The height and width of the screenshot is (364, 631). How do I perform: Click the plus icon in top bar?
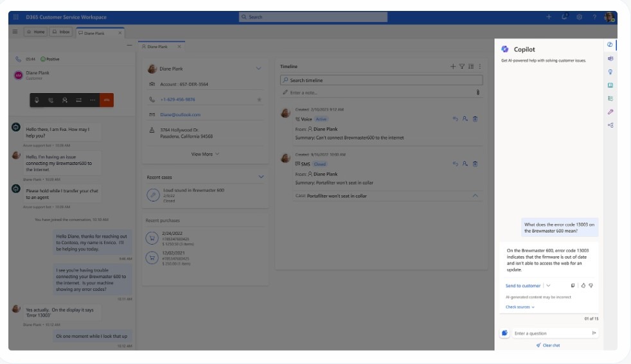coord(549,17)
